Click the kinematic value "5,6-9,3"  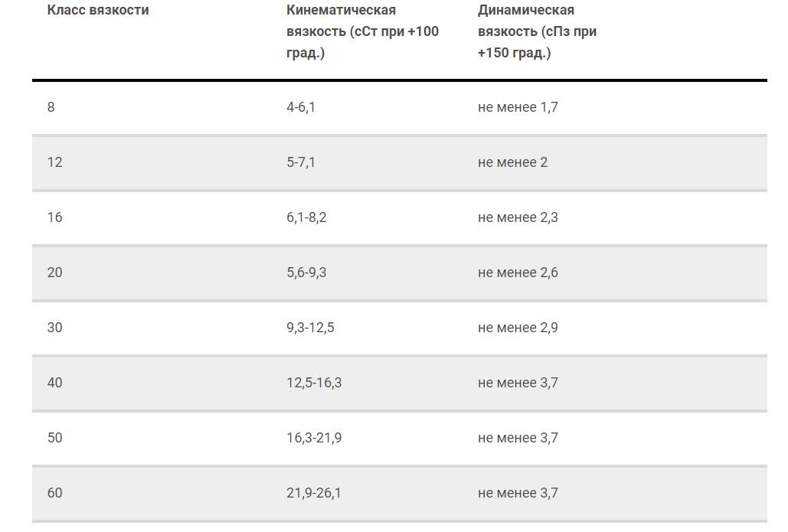(306, 273)
